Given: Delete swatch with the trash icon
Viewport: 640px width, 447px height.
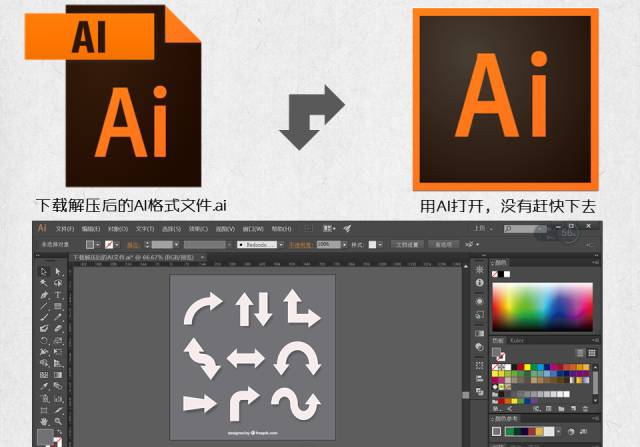Looking at the screenshot, I should point(585,408).
